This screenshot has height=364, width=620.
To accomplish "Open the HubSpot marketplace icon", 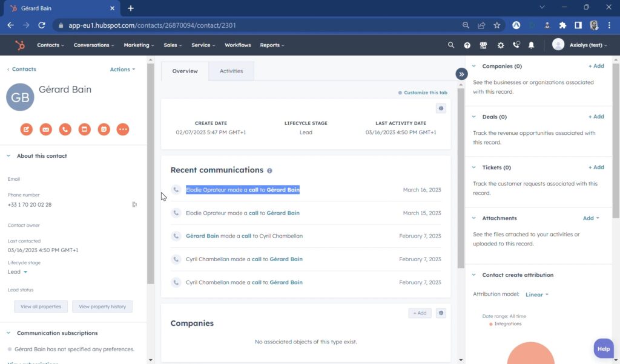I will click(x=483, y=45).
